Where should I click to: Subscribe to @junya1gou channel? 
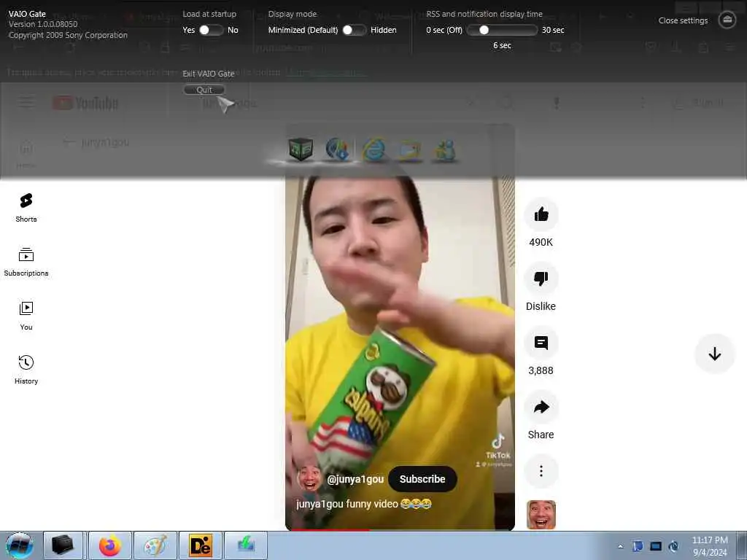(x=422, y=479)
